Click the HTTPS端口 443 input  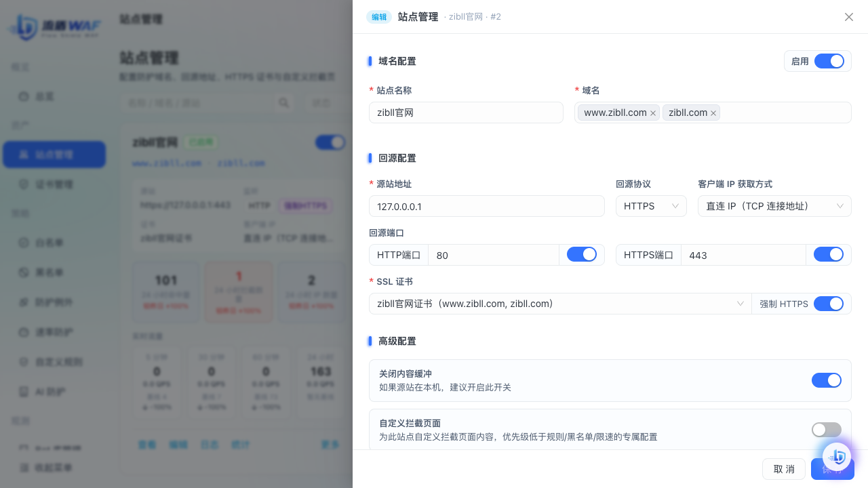pos(743,255)
